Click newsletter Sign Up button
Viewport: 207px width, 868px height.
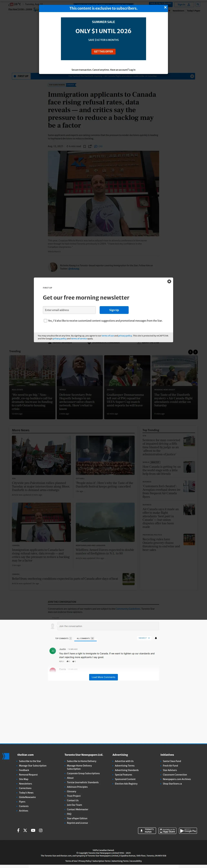click(114, 310)
